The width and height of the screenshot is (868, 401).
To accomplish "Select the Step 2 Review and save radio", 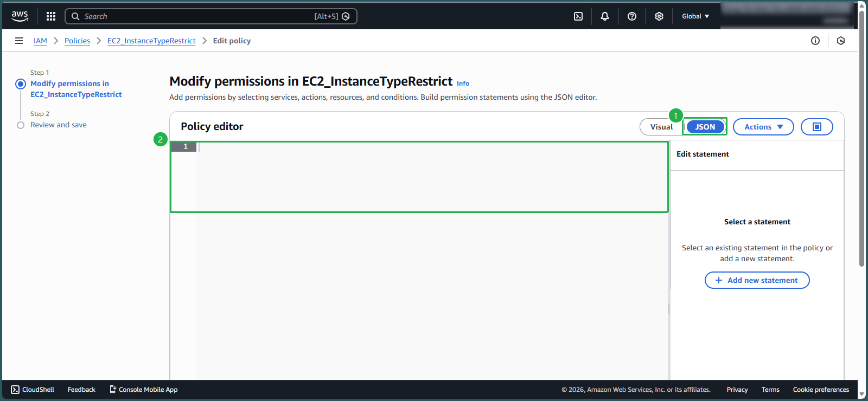I will pyautogui.click(x=21, y=125).
